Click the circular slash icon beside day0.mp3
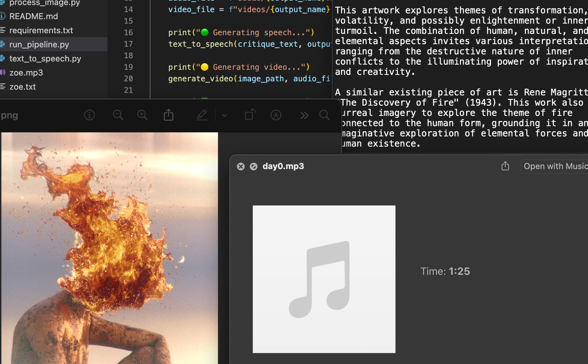588x364 pixels. tap(253, 166)
